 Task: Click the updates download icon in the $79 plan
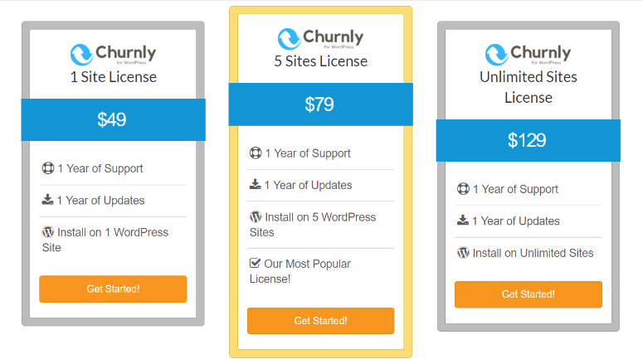[x=255, y=184]
